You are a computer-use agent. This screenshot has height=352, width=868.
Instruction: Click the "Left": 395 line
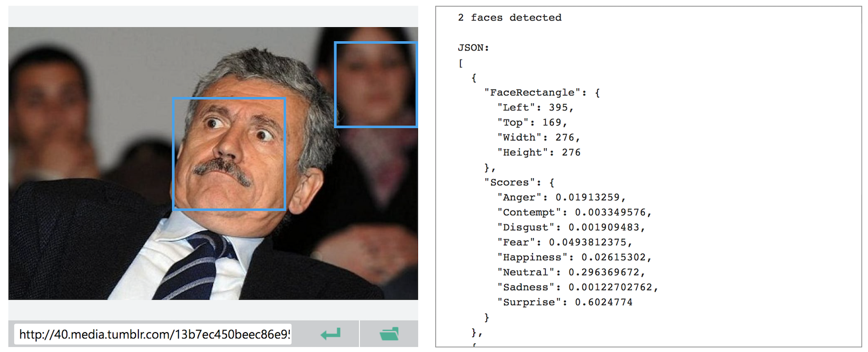(x=535, y=108)
